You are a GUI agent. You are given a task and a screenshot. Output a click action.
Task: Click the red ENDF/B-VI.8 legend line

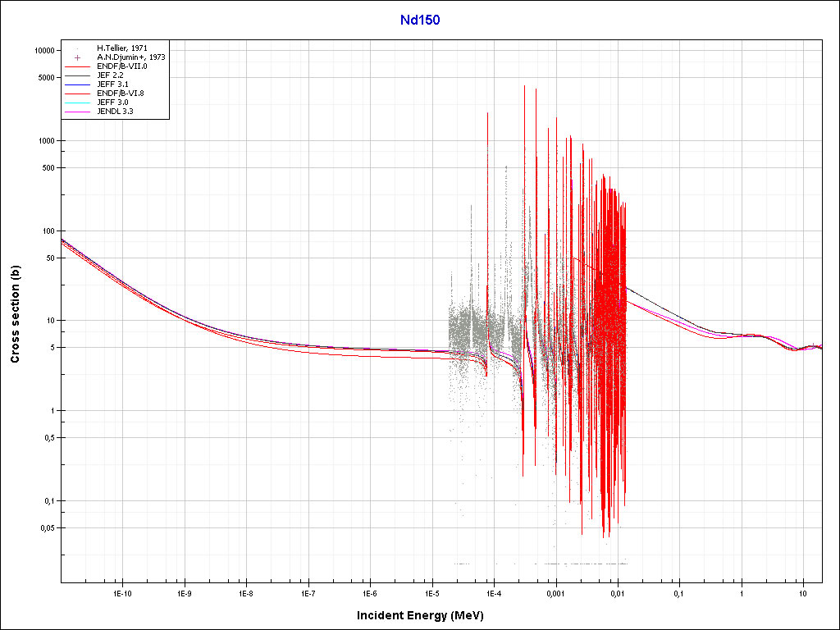(76, 93)
